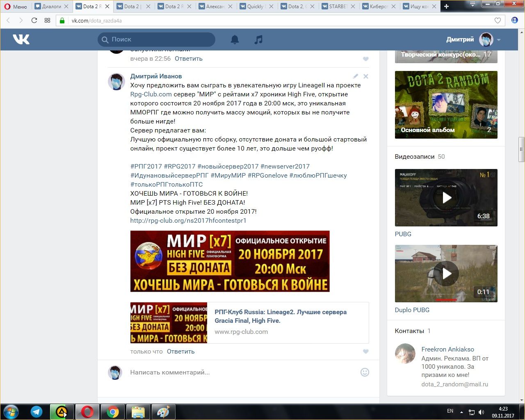Click Ответить under the только что comment
The height and width of the screenshot is (420, 525).
(180, 352)
